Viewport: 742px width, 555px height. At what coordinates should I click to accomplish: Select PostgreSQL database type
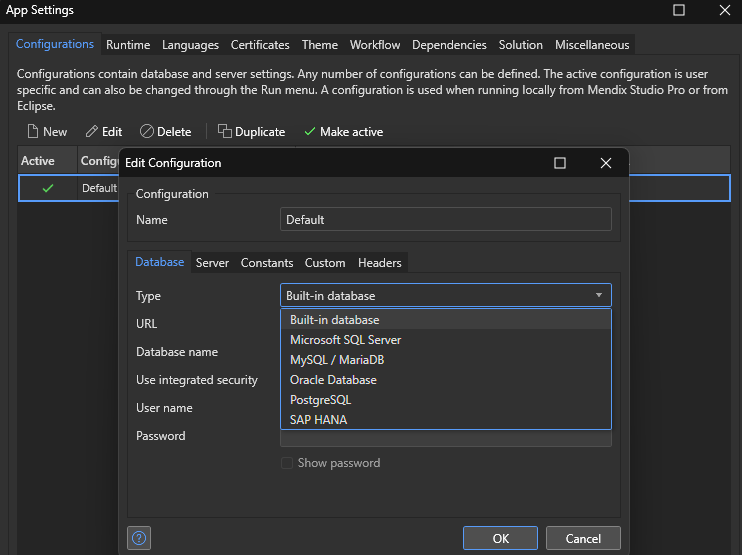click(446, 400)
